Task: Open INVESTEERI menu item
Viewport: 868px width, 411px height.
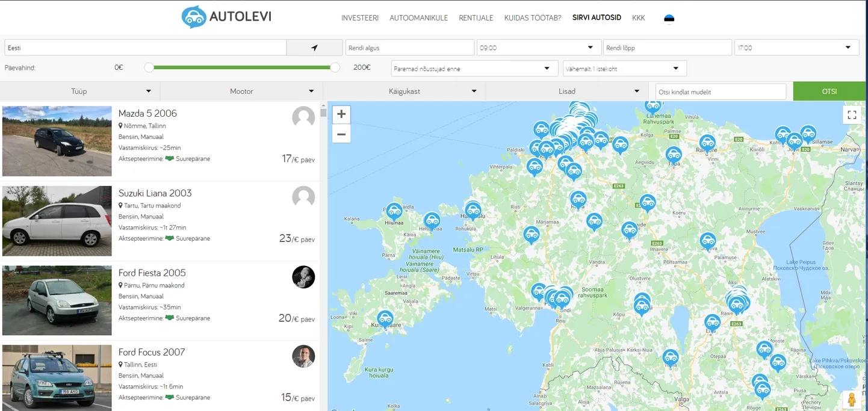Action: point(360,18)
